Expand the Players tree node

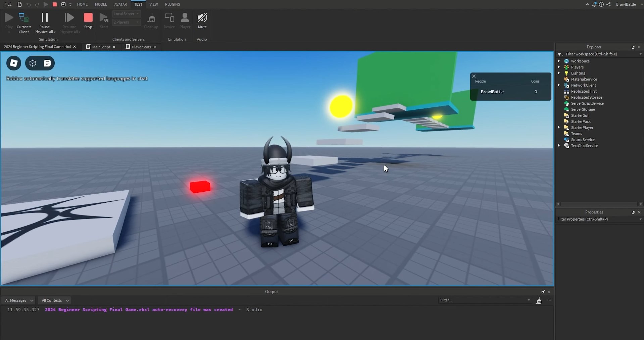pos(559,67)
